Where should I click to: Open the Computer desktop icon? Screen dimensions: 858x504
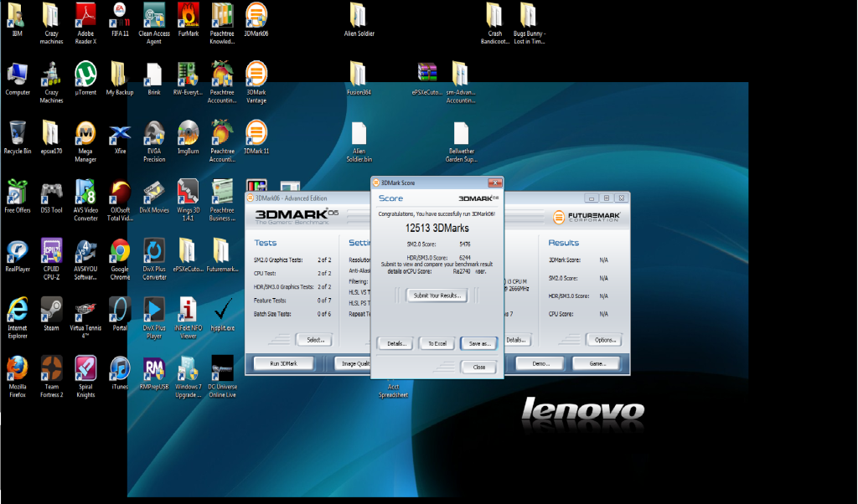(18, 79)
